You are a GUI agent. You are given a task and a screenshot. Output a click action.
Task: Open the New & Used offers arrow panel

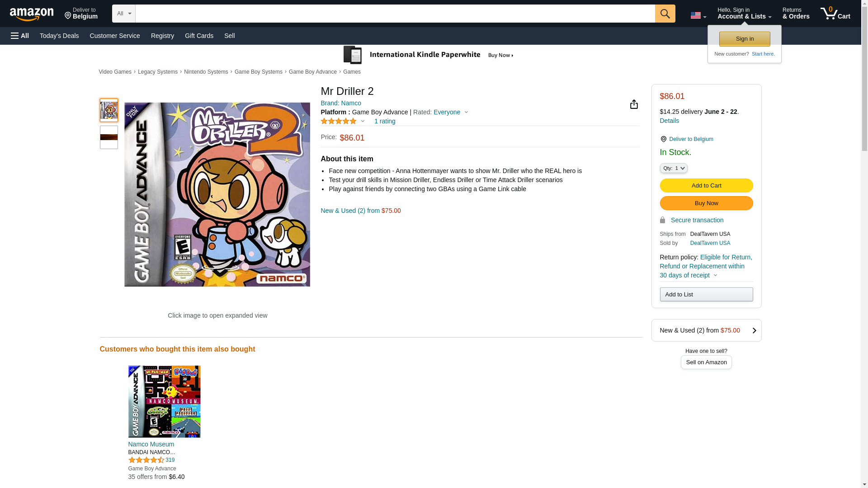coord(754,330)
